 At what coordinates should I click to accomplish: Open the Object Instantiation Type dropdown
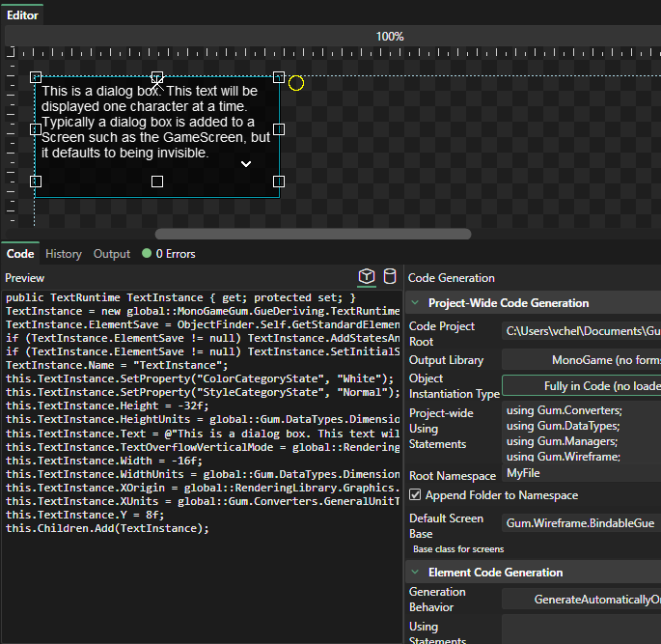pyautogui.click(x=580, y=386)
